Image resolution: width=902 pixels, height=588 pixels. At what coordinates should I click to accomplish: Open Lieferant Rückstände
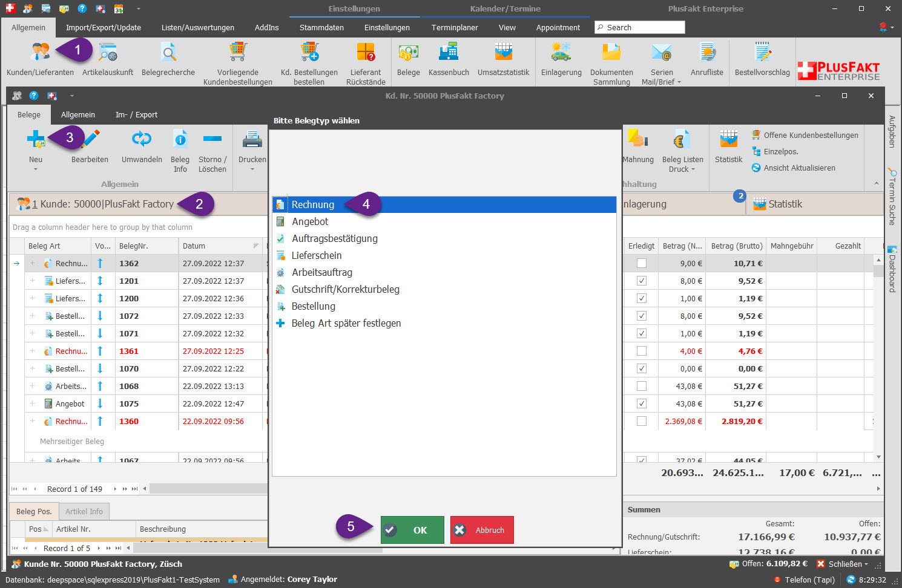coord(366,63)
